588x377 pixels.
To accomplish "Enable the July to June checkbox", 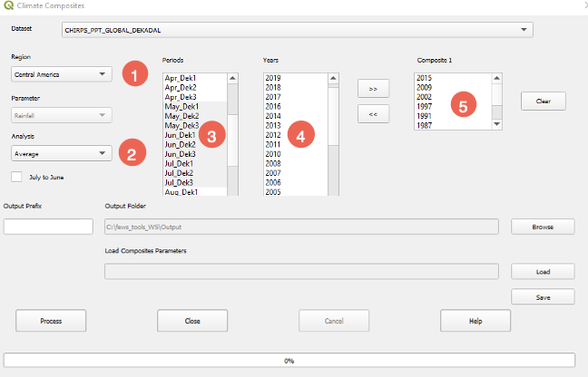I will point(16,177).
